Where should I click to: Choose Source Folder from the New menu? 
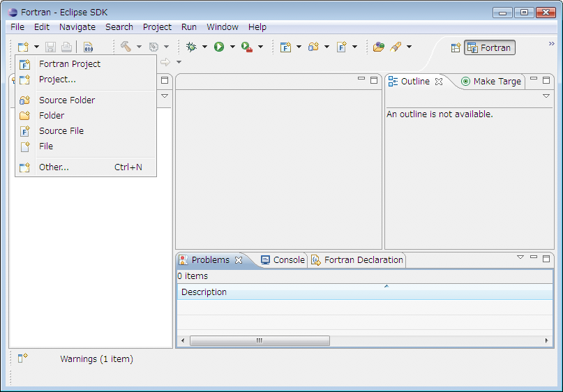pos(86,100)
